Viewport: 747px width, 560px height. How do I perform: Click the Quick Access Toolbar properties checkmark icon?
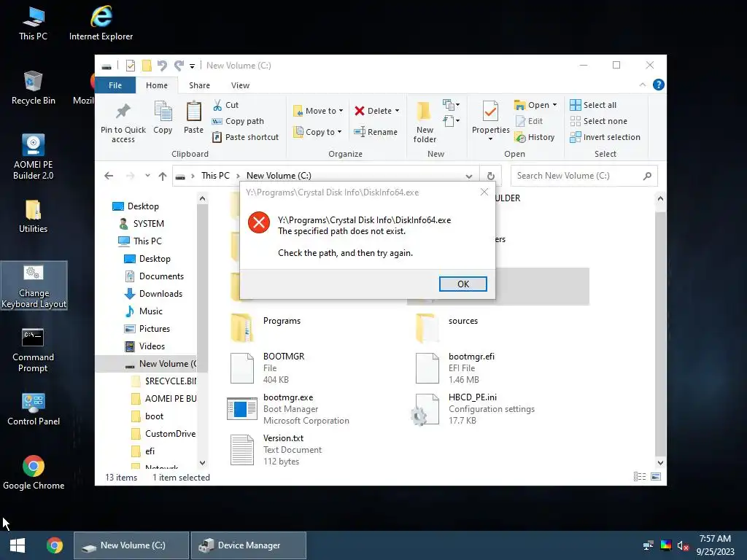point(130,66)
